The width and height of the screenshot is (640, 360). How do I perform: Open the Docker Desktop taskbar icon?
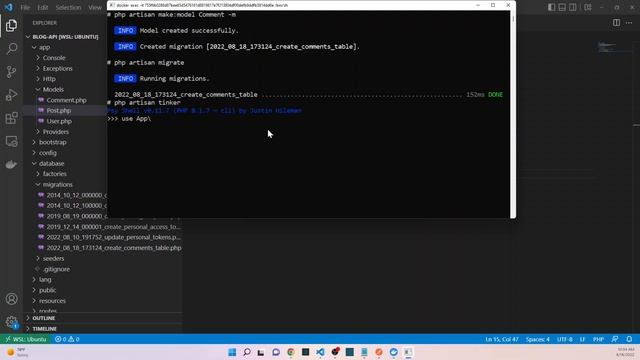[393, 352]
